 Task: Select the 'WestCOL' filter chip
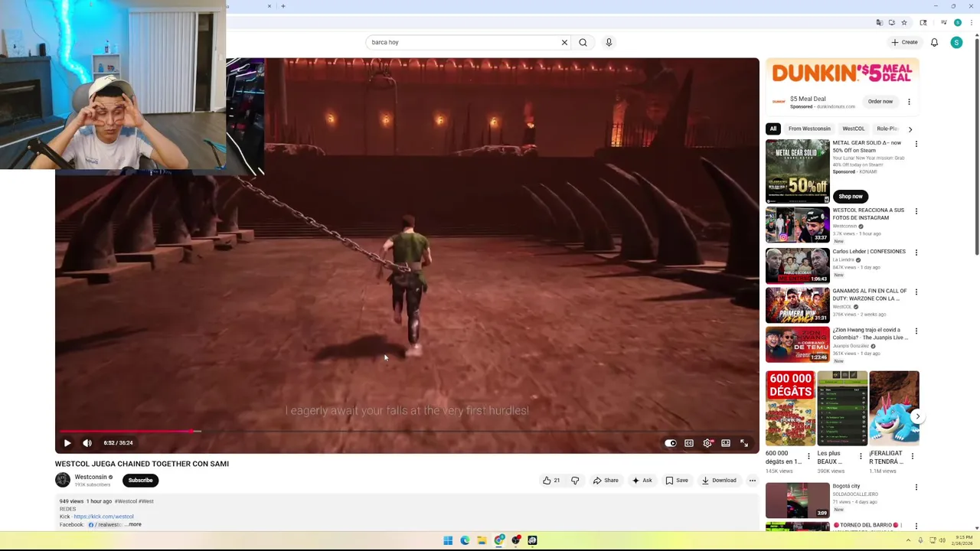point(853,129)
